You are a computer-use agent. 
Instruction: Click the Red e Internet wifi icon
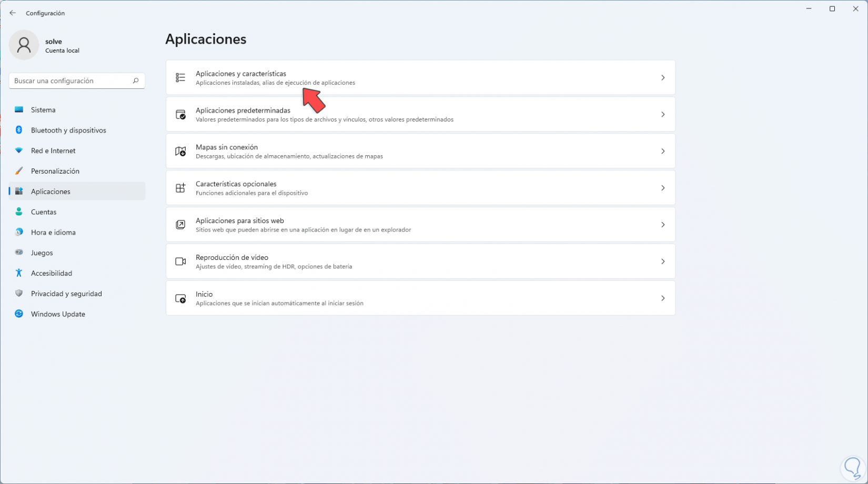[x=19, y=150]
